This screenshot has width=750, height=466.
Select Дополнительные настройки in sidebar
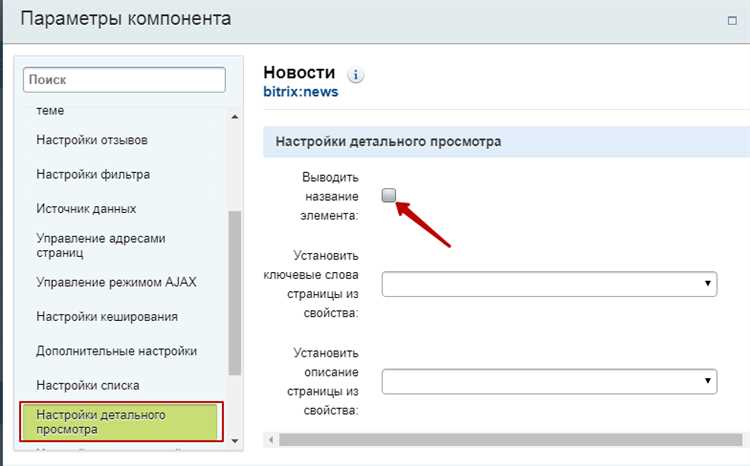click(117, 351)
